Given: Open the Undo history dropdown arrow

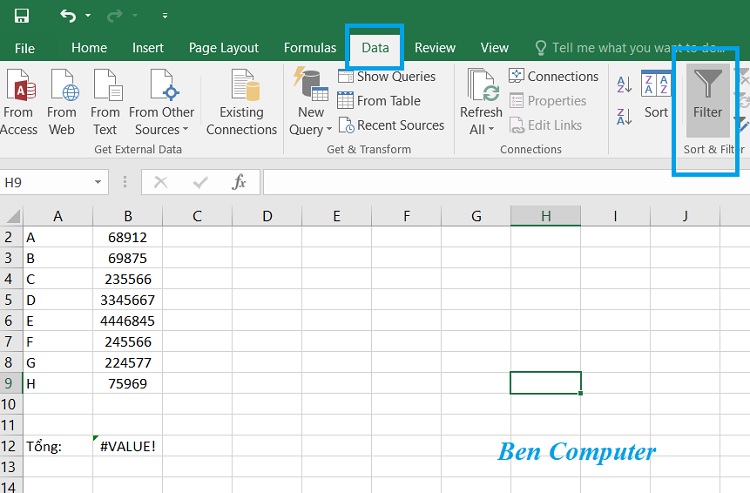Looking at the screenshot, I should click(88, 16).
